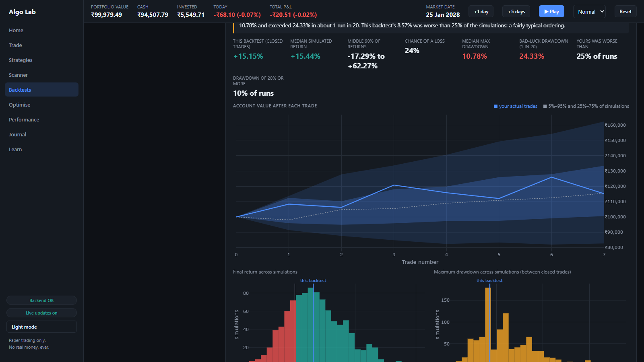Click the tallest orange drawdown histogram bar

click(488, 325)
